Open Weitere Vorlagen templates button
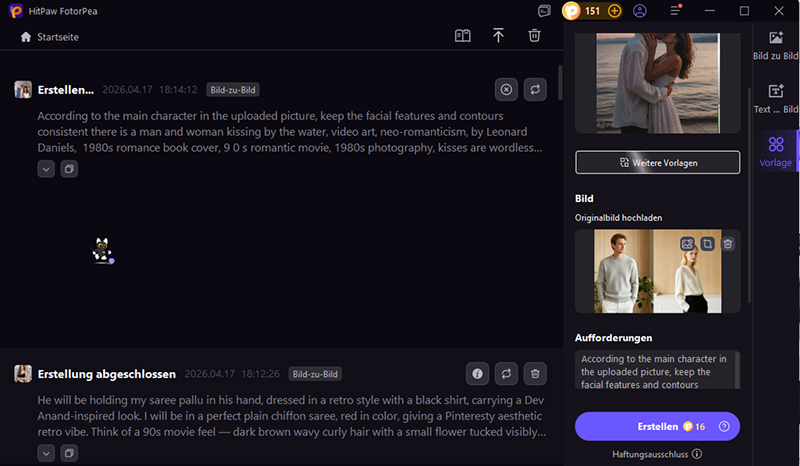 [658, 162]
